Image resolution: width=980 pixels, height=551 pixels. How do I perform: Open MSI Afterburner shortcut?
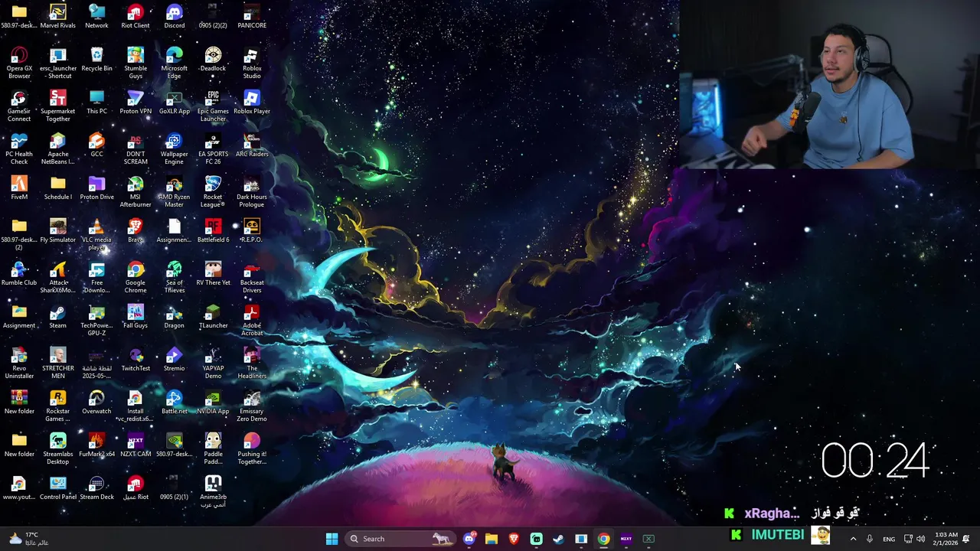pyautogui.click(x=136, y=191)
